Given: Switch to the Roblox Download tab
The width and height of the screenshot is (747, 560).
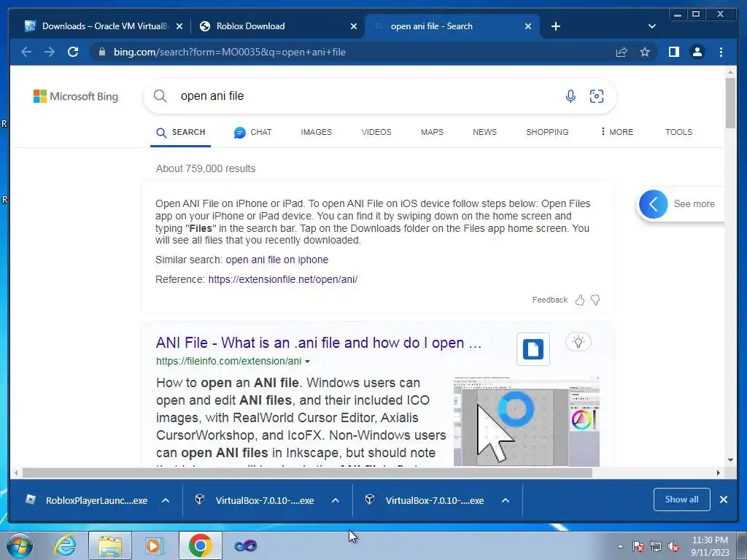Looking at the screenshot, I should coord(279,26).
